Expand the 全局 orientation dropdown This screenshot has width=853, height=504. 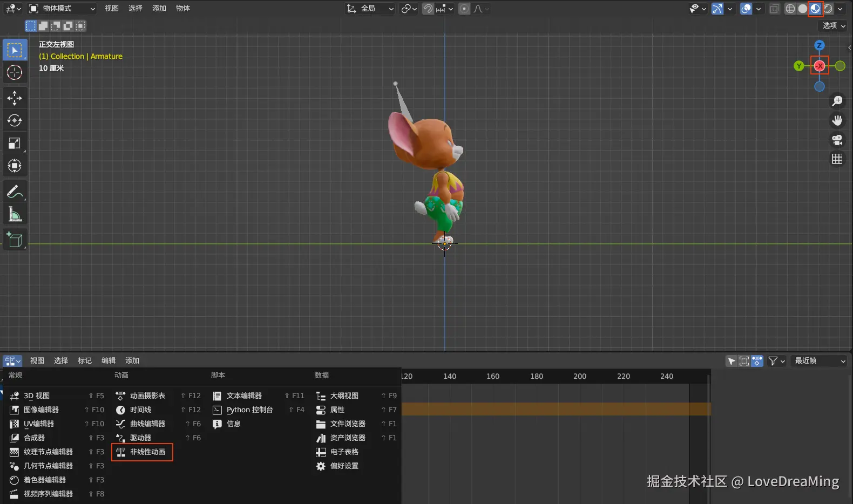(x=370, y=9)
